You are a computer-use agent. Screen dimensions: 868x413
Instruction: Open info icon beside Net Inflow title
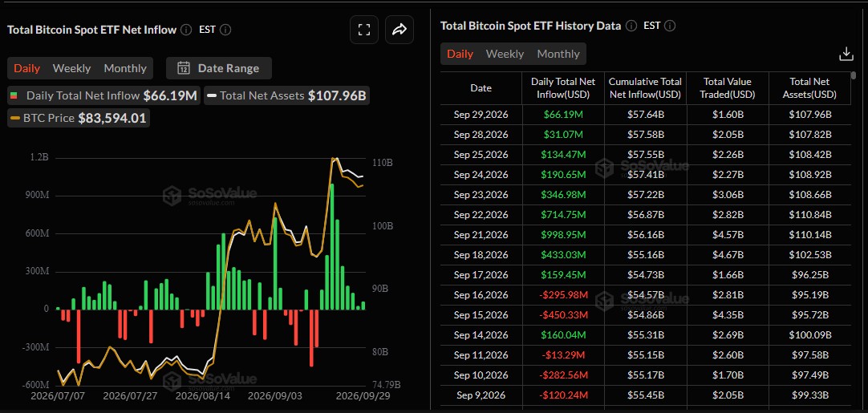point(186,30)
